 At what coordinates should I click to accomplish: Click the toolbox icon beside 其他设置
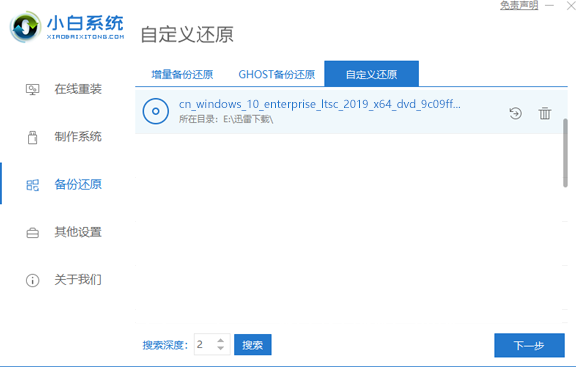pyautogui.click(x=32, y=233)
